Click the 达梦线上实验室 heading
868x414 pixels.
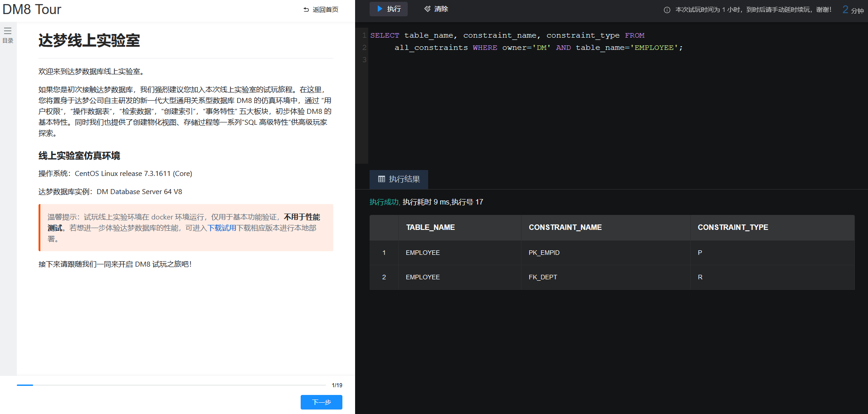(x=89, y=40)
